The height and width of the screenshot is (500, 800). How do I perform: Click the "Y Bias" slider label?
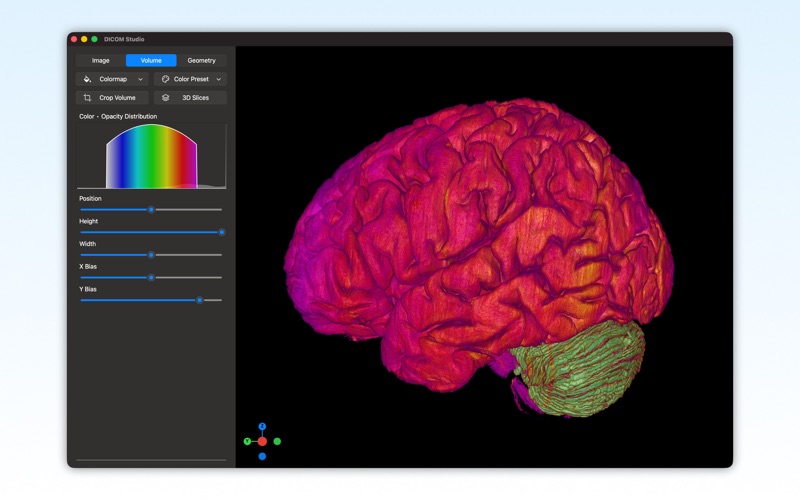(x=88, y=289)
